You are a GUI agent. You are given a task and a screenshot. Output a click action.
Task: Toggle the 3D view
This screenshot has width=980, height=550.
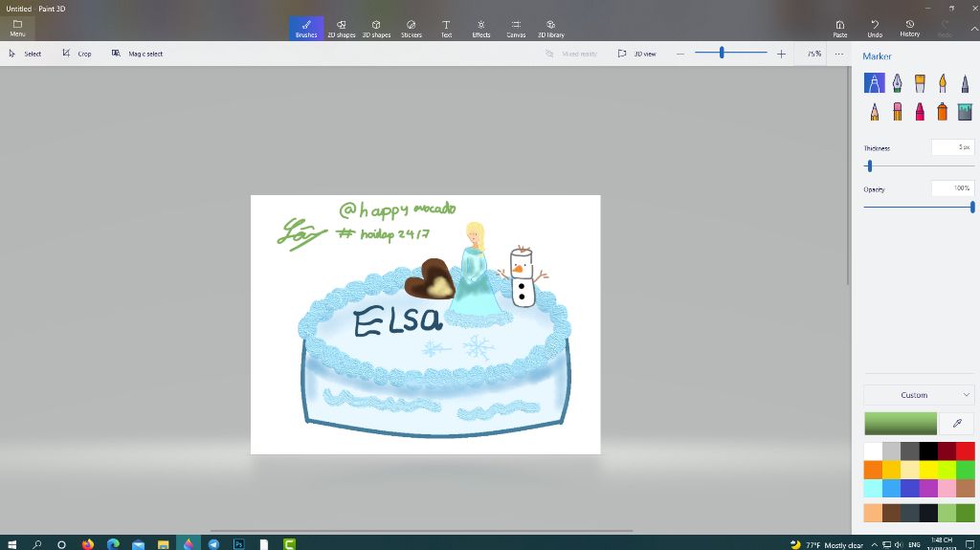click(636, 54)
